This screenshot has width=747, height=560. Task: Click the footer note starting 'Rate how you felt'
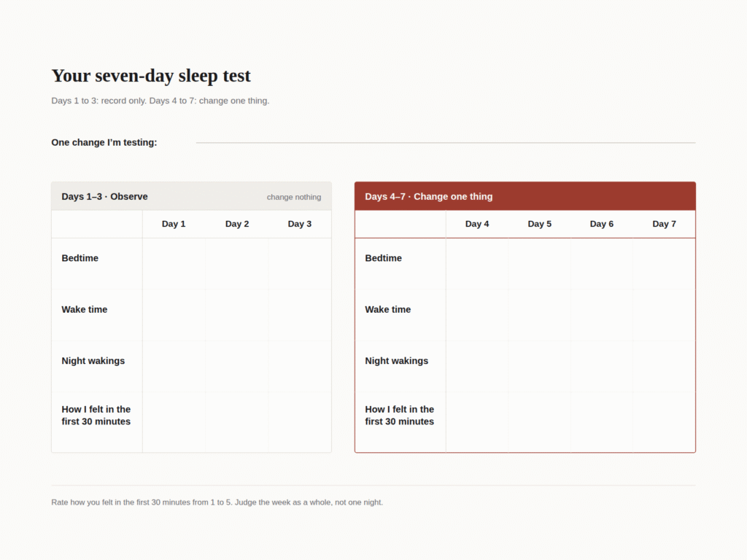[217, 502]
